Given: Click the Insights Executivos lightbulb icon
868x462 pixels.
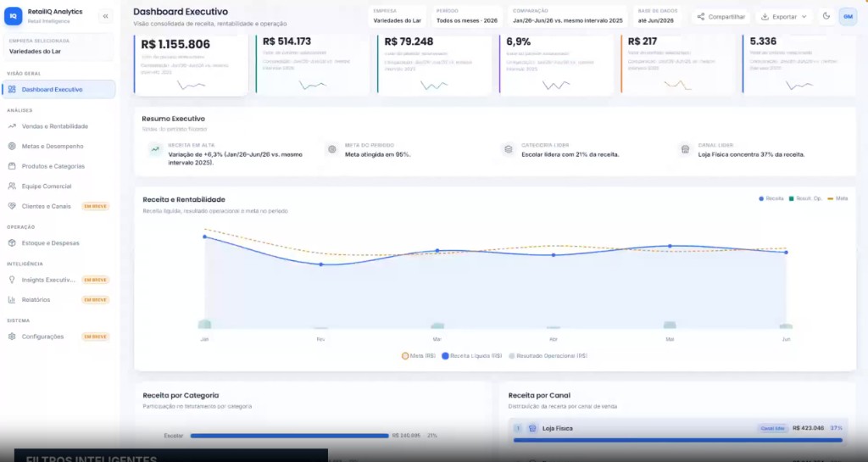Looking at the screenshot, I should (12, 280).
